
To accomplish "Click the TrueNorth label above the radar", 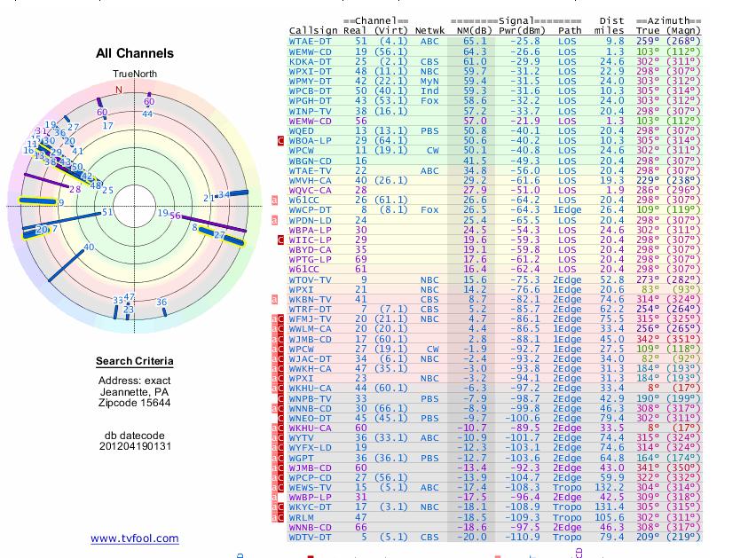I will [135, 74].
